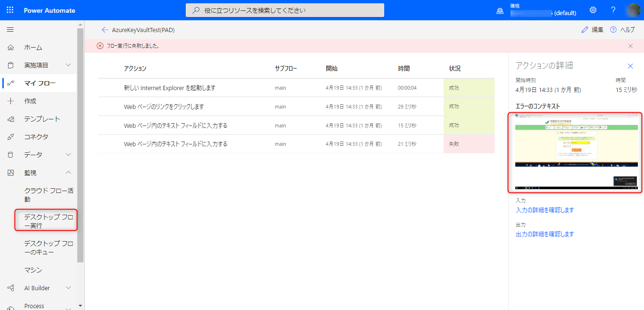Click the pencil edit icon
Image resolution: width=644 pixels, height=310 pixels.
click(585, 30)
